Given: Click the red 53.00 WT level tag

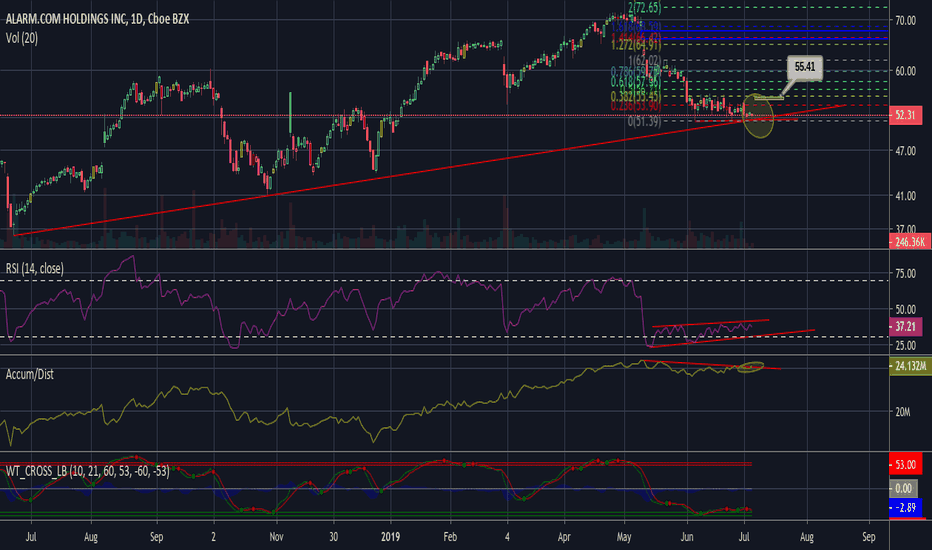Looking at the screenshot, I should click(x=905, y=464).
